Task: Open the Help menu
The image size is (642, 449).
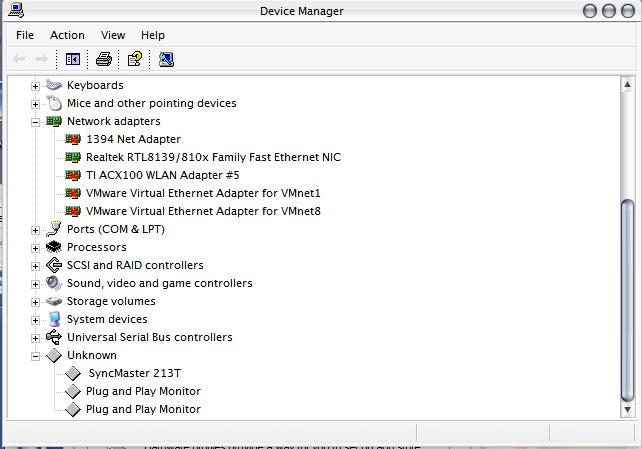Action: coord(153,35)
